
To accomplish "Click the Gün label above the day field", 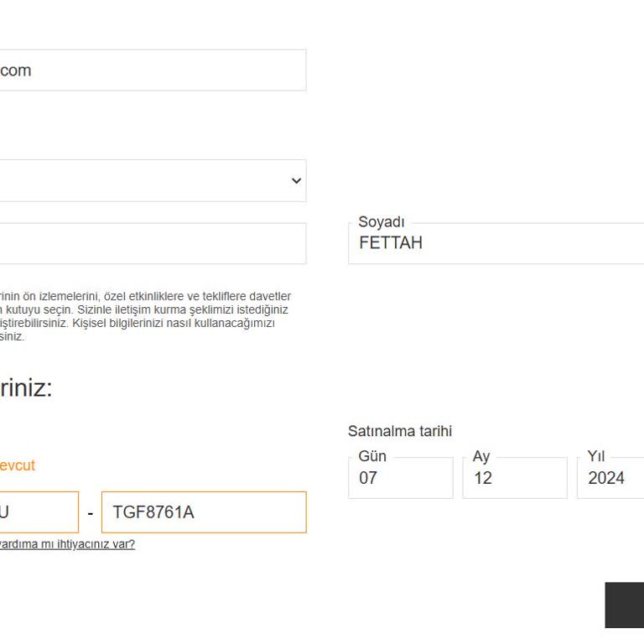I will [x=372, y=456].
